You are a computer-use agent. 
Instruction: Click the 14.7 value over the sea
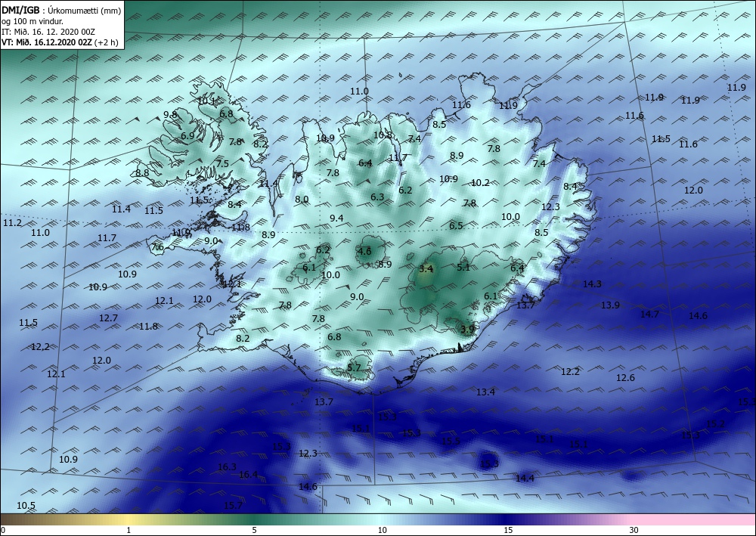click(x=649, y=314)
